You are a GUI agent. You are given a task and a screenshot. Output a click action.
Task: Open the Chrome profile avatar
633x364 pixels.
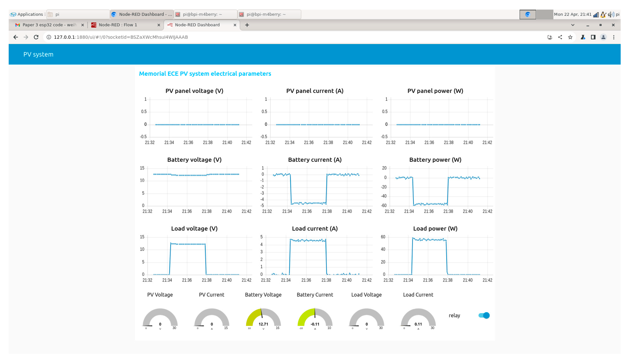click(603, 37)
